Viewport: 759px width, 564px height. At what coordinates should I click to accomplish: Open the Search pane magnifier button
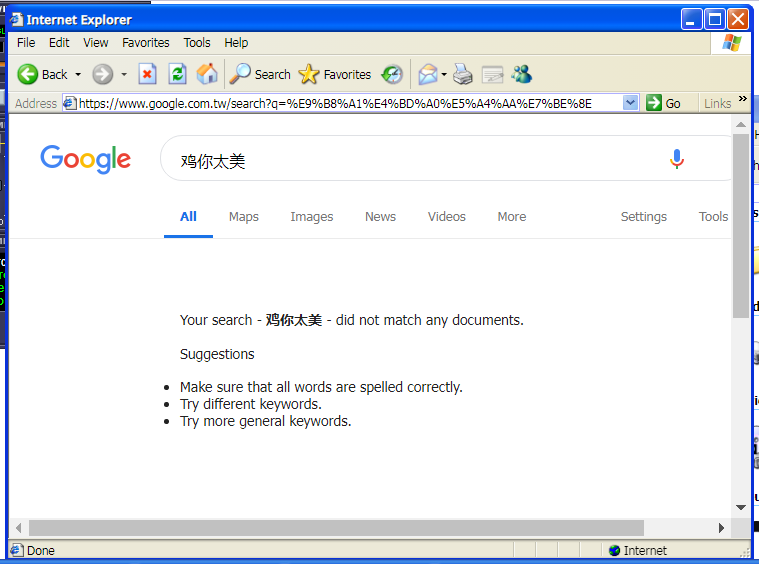tap(260, 75)
